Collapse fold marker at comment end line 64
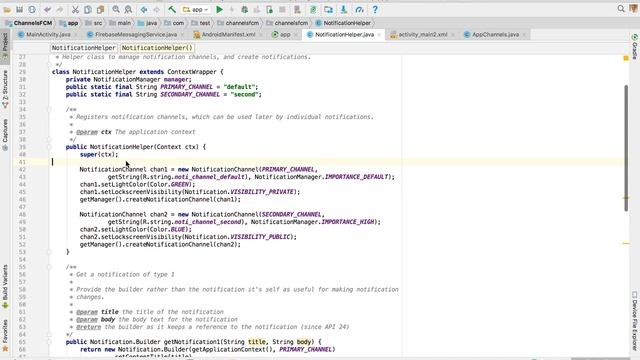The image size is (640, 360). click(x=49, y=334)
